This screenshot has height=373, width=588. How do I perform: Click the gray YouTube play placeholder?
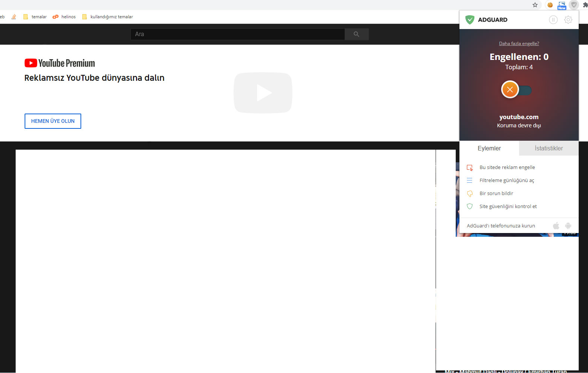click(263, 93)
